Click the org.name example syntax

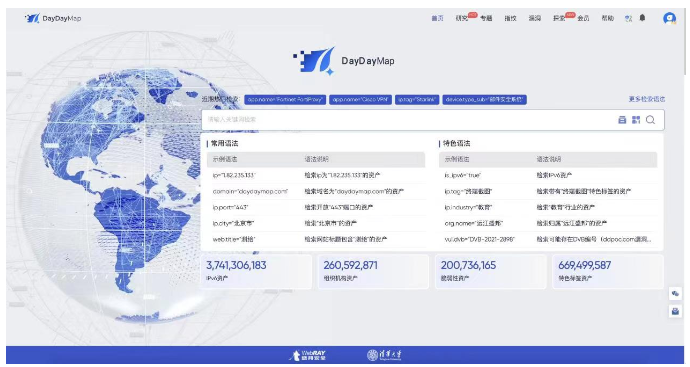[473, 224]
